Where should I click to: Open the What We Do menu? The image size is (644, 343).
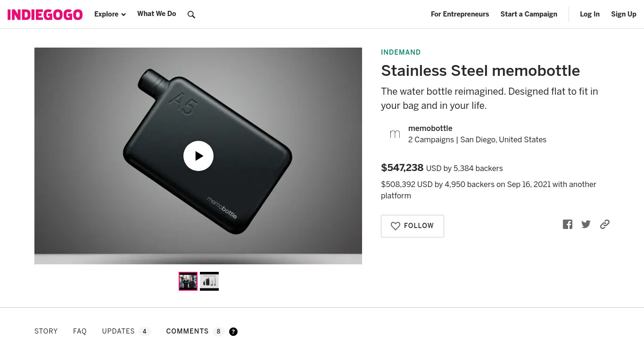point(157,14)
